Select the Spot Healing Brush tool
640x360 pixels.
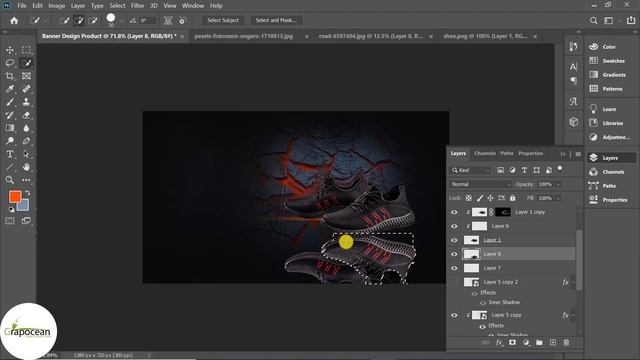(27, 89)
